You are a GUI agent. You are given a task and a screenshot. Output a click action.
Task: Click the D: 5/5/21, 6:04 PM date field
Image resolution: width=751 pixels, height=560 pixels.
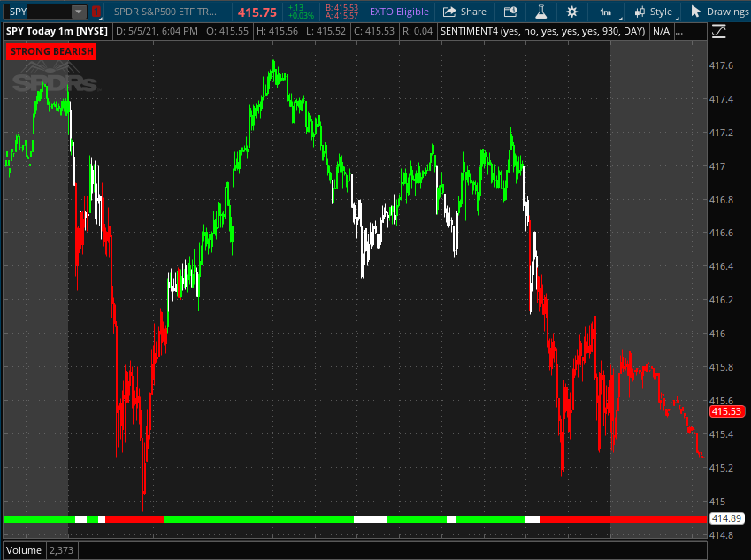[157, 31]
